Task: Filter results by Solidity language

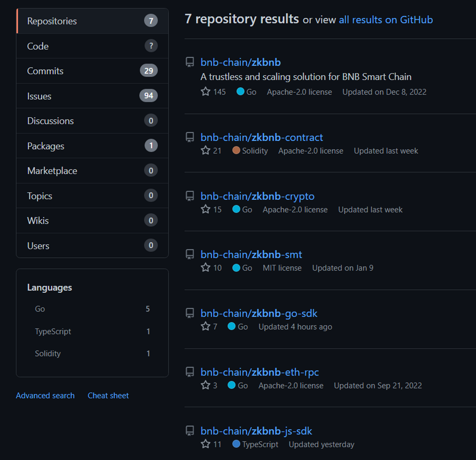Action: pos(48,354)
